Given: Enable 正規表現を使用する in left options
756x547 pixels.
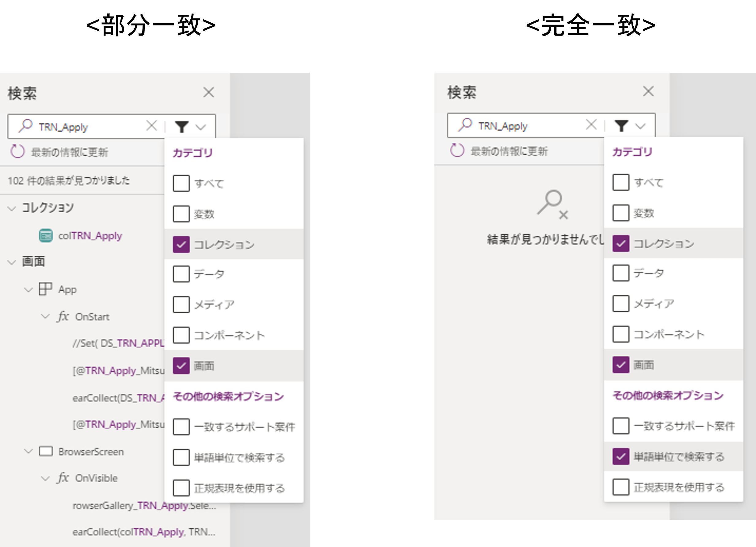Looking at the screenshot, I should [181, 488].
